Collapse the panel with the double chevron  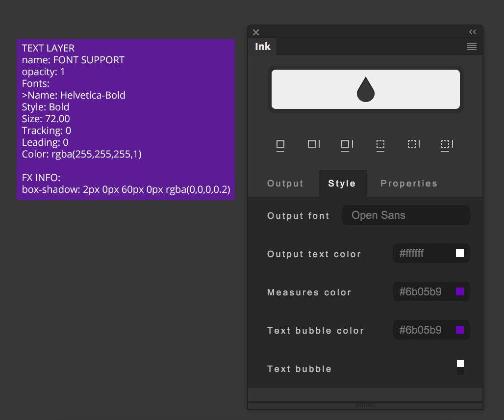[473, 32]
